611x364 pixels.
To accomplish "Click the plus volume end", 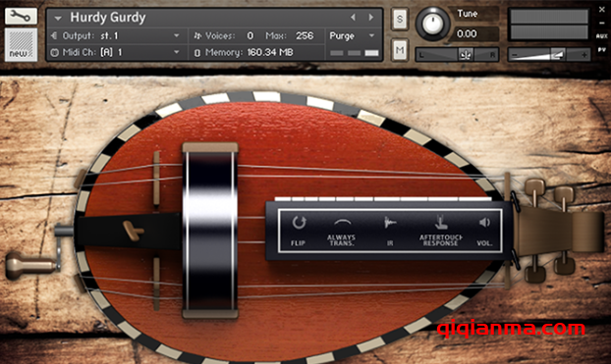I will tap(583, 55).
